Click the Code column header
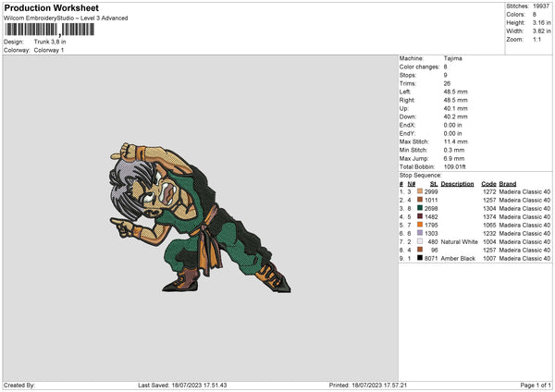 coord(488,183)
